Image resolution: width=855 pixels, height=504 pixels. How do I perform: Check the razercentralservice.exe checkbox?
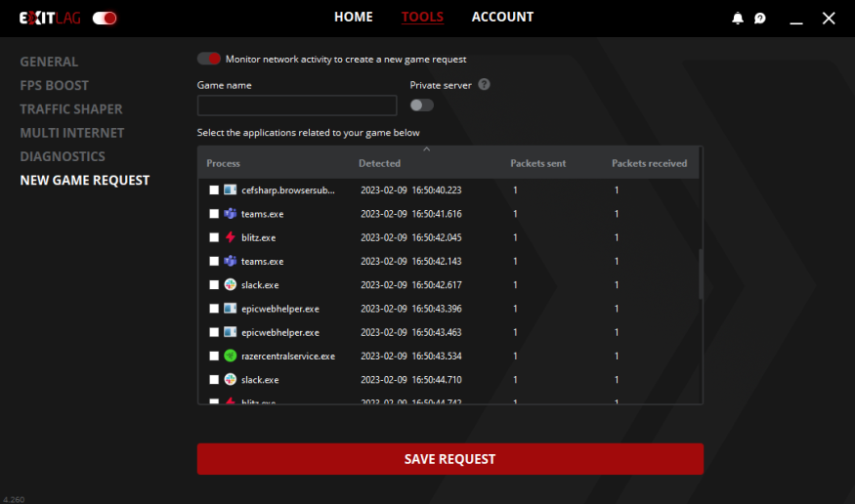pyautogui.click(x=214, y=356)
